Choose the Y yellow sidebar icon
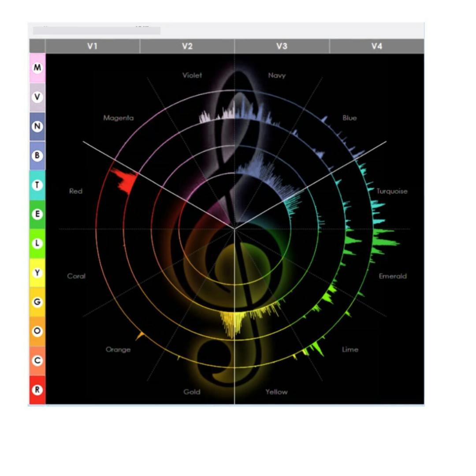 pos(37,273)
